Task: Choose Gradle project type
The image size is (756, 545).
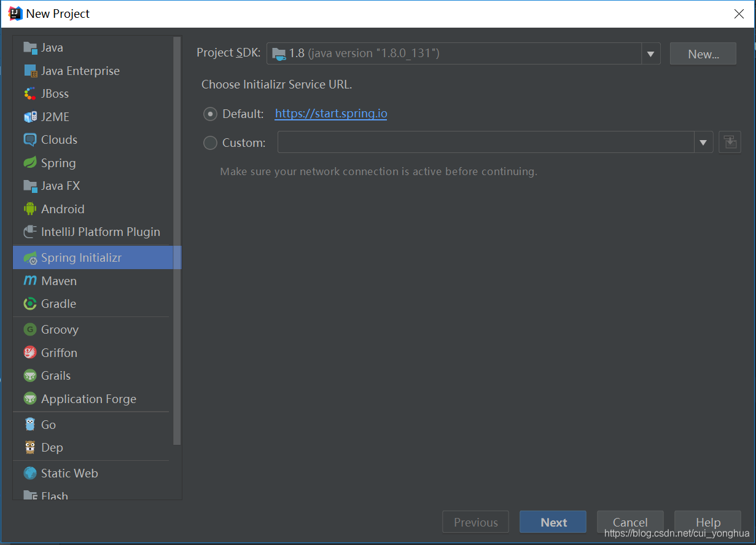Action: 93,304
